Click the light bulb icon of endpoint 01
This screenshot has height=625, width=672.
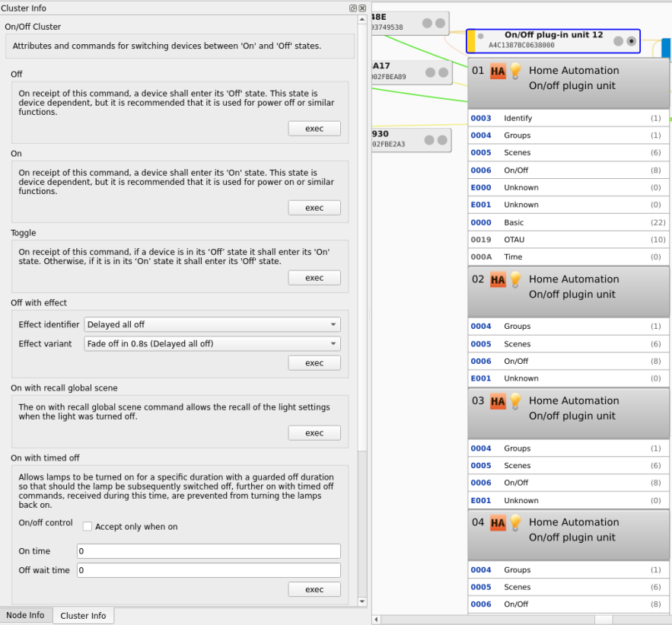pos(515,71)
